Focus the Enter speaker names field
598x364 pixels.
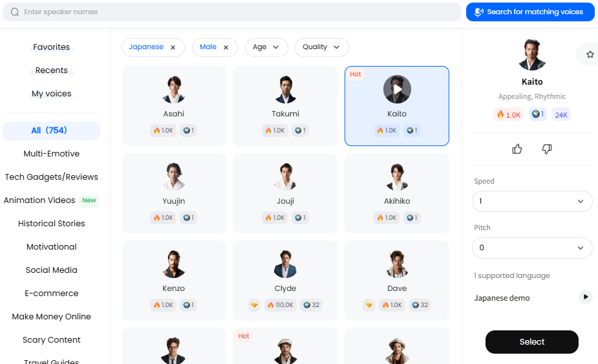pyautogui.click(x=232, y=12)
